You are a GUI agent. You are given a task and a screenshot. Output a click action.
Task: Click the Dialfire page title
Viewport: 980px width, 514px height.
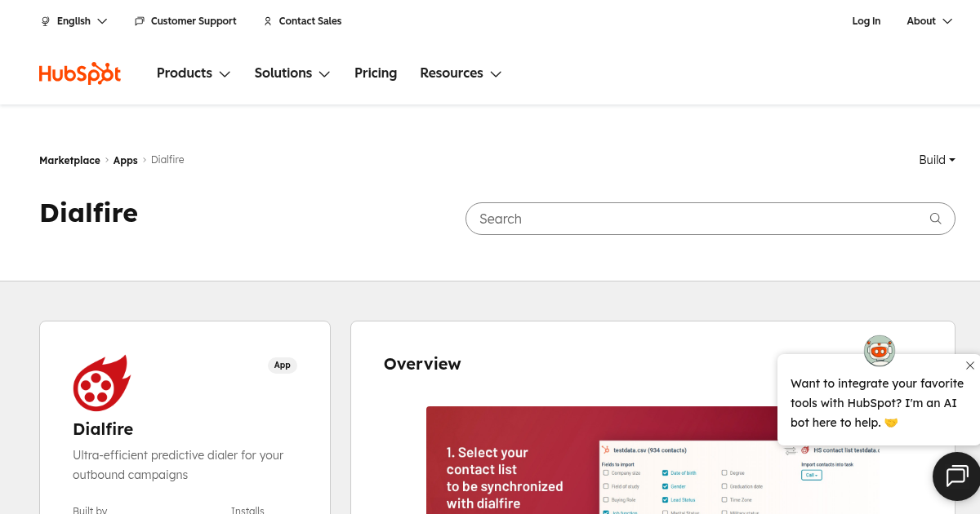pos(89,214)
